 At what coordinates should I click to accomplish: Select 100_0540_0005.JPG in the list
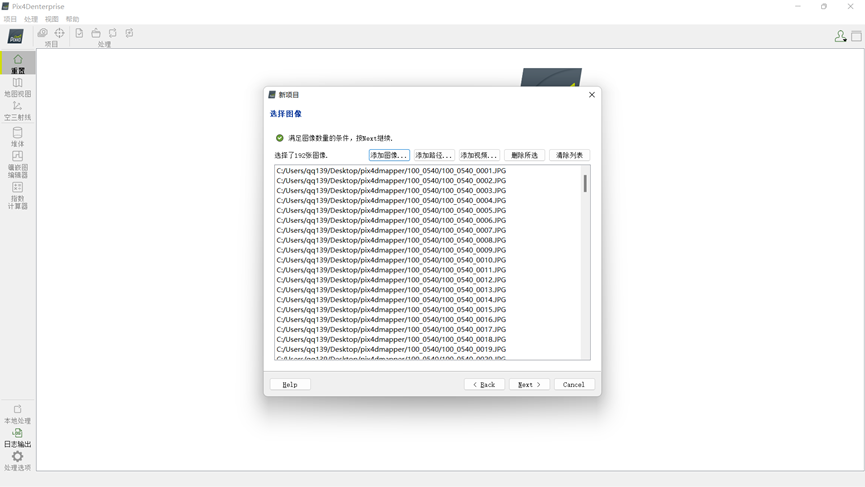coord(391,211)
